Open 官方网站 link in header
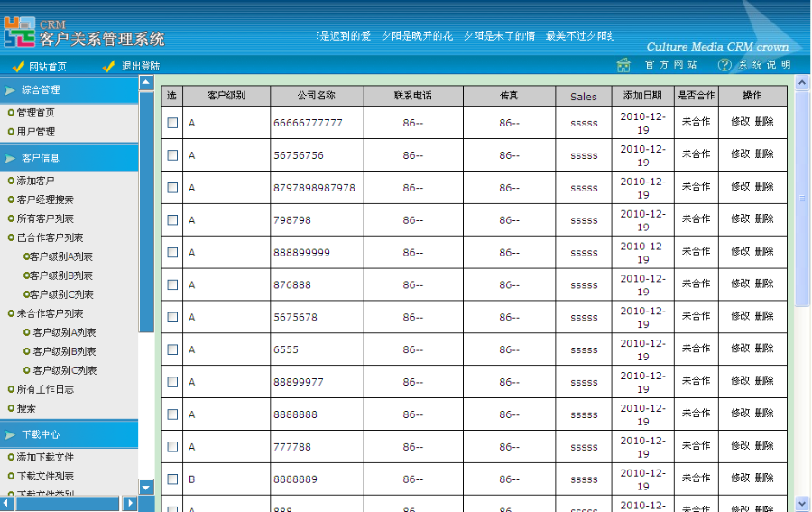 click(671, 65)
